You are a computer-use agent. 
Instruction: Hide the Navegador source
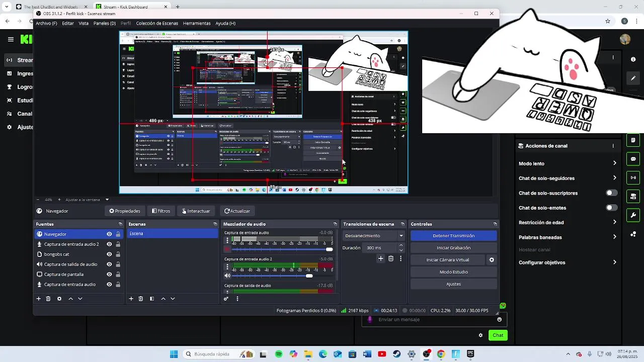tap(109, 234)
